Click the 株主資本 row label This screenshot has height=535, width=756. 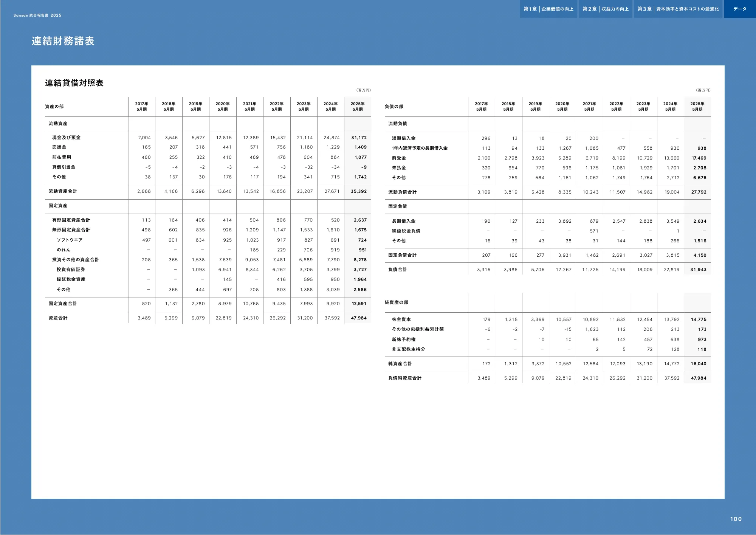click(x=401, y=319)
